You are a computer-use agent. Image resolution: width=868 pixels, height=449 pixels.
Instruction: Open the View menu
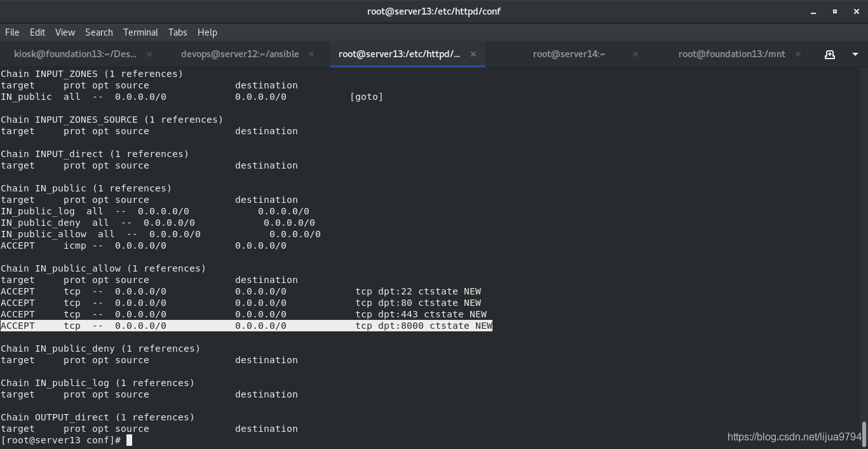[65, 32]
